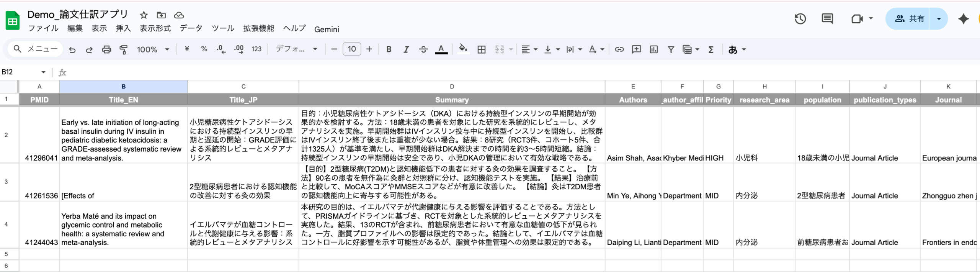980x272 pixels.
Task: Open version history clock icon
Action: click(800, 19)
